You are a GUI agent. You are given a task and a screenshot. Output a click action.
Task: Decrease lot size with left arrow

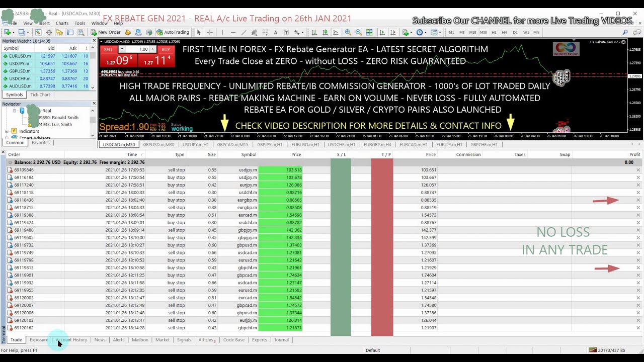click(x=121, y=50)
